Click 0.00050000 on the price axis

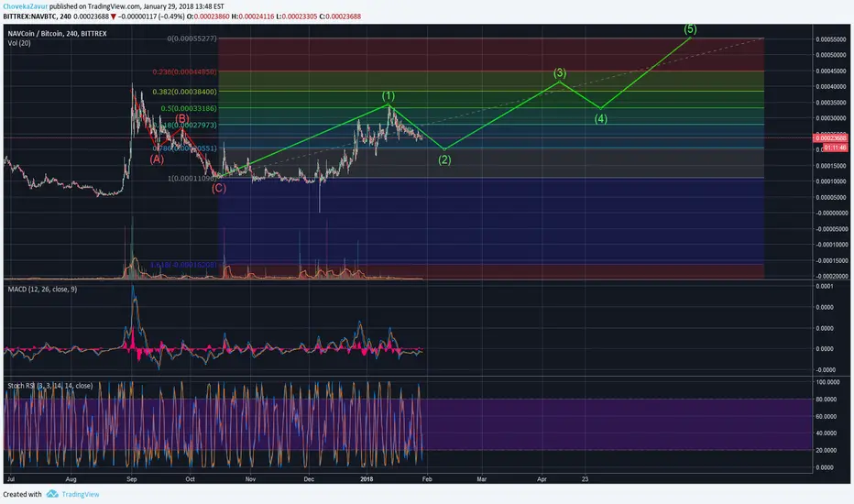[x=830, y=55]
